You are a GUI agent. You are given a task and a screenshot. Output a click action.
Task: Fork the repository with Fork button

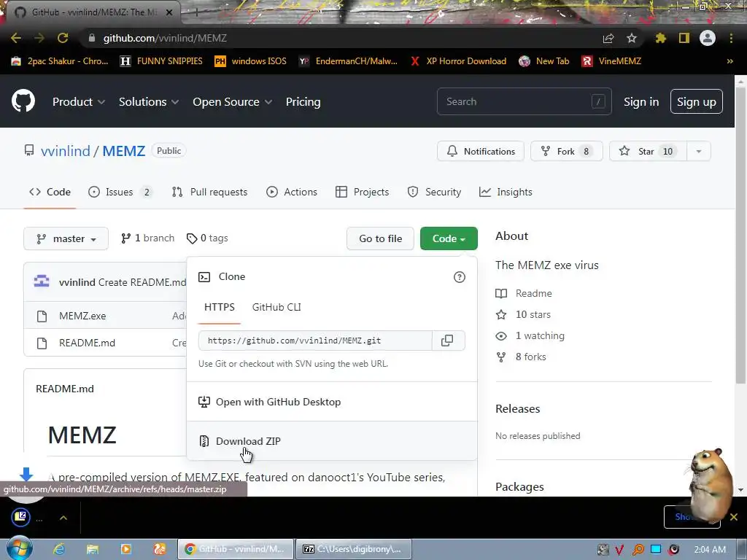click(x=566, y=152)
